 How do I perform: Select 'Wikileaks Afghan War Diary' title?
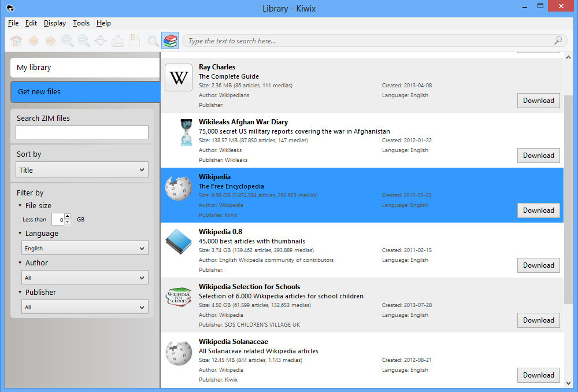243,121
